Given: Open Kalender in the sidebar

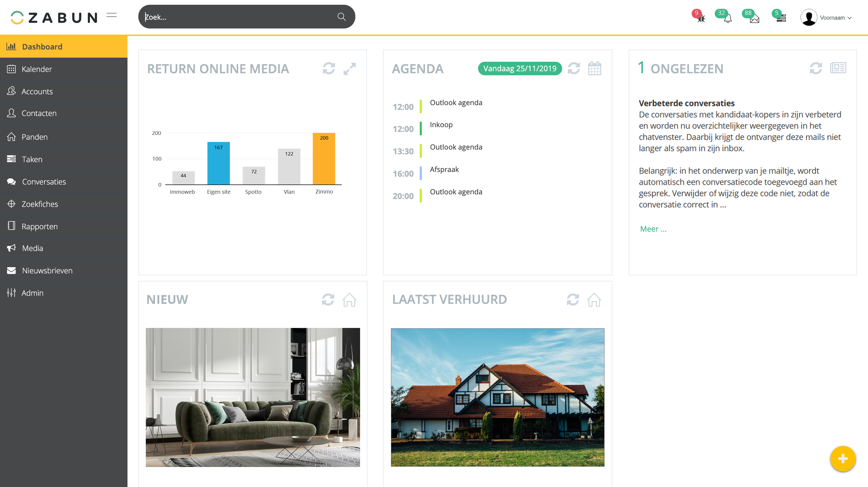Looking at the screenshot, I should coord(37,69).
